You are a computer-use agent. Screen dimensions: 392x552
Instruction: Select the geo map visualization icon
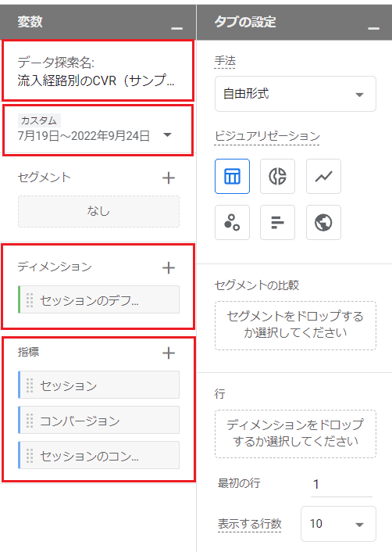pyautogui.click(x=323, y=222)
